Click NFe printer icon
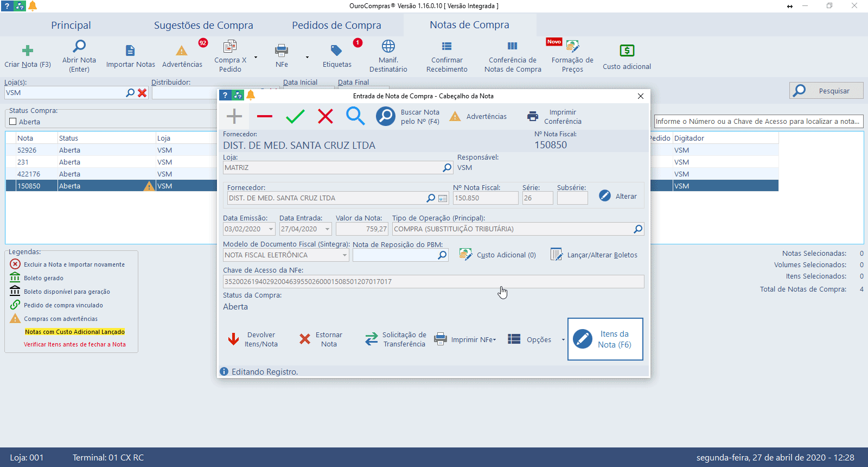 pos(282,51)
